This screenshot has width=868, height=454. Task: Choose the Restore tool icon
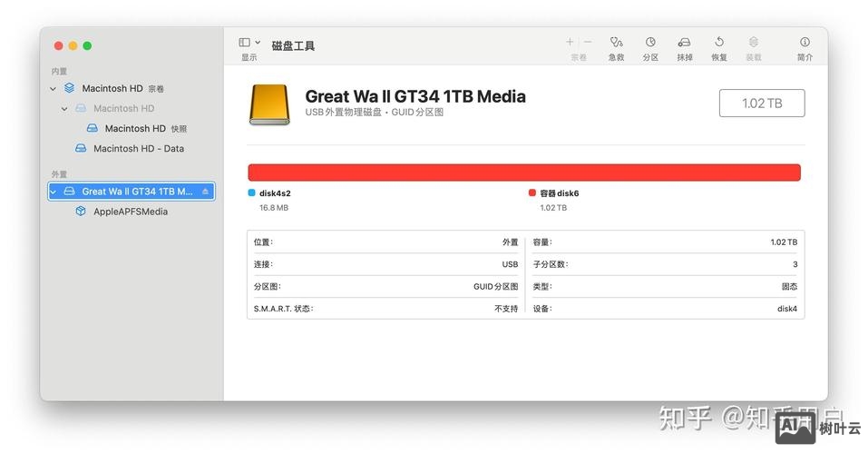pyautogui.click(x=719, y=42)
